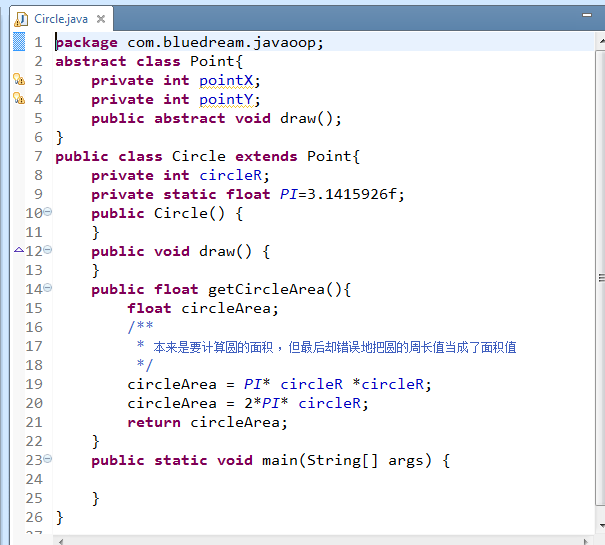Click the warning marker on line 4
This screenshot has width=605, height=545.
[19, 98]
